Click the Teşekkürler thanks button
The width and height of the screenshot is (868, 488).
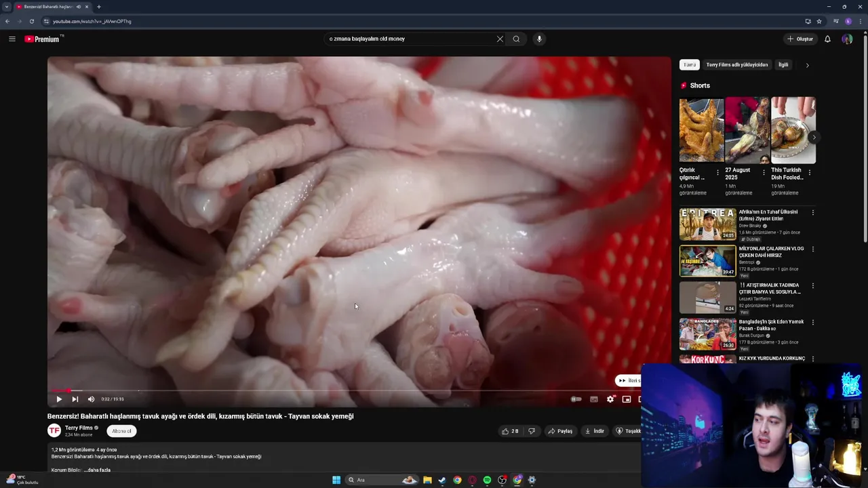point(628,431)
